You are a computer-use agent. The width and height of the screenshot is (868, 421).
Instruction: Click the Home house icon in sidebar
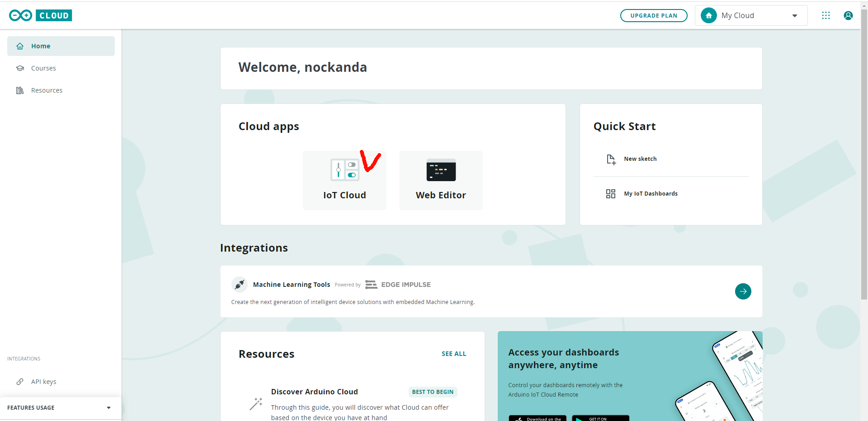point(20,46)
